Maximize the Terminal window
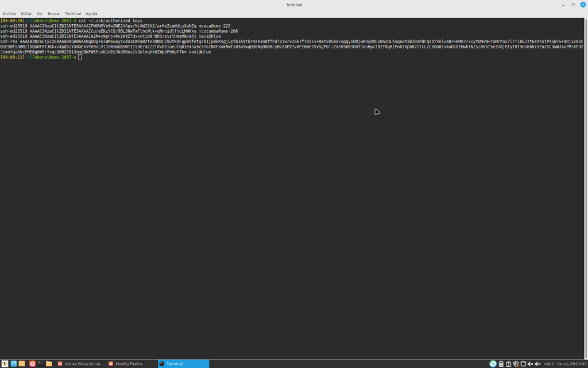 (x=573, y=5)
